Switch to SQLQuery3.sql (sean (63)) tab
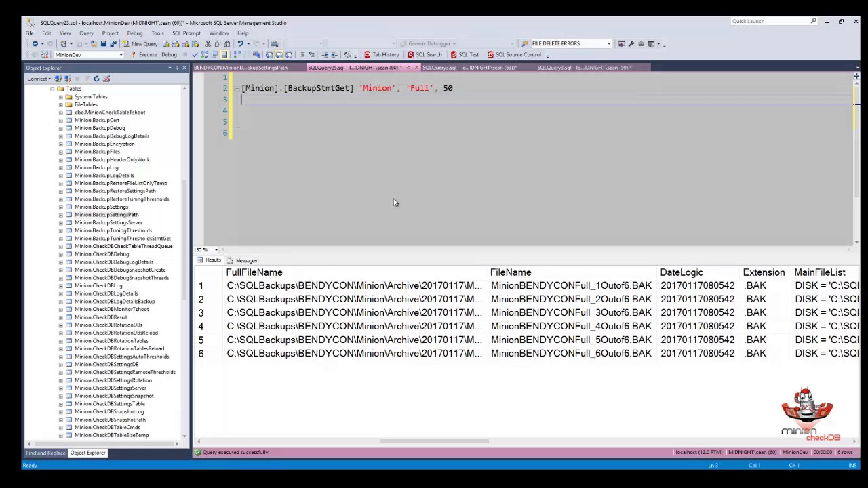 469,68
